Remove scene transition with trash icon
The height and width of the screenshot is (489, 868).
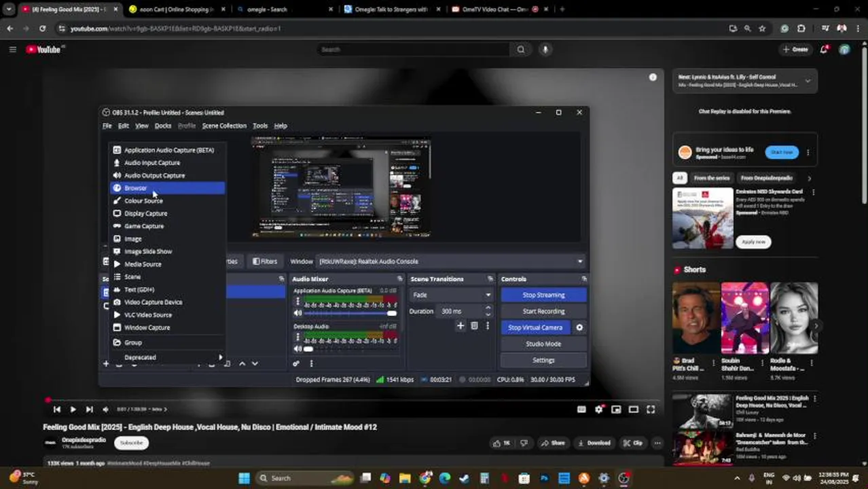[474, 326]
